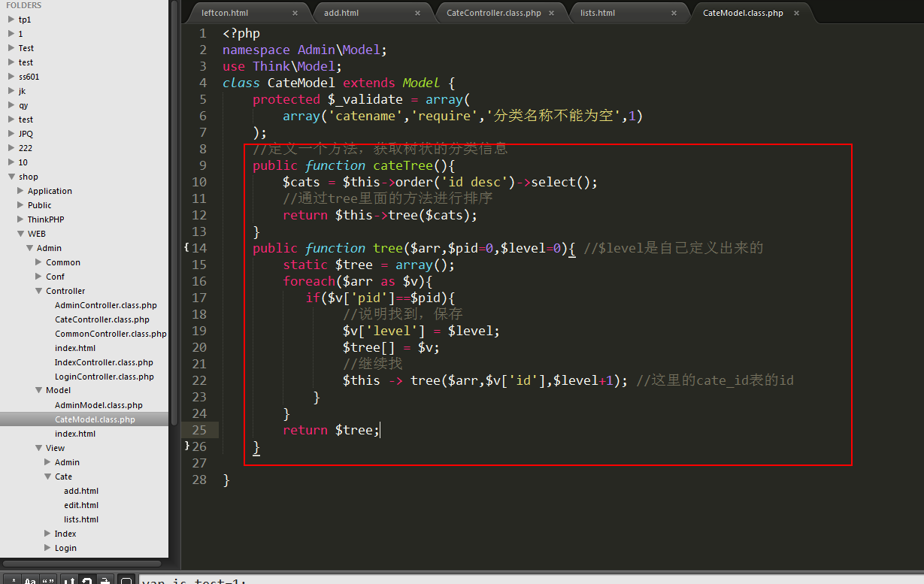Toggle wrap search option
Viewport: 924px width, 584px height.
(87, 579)
